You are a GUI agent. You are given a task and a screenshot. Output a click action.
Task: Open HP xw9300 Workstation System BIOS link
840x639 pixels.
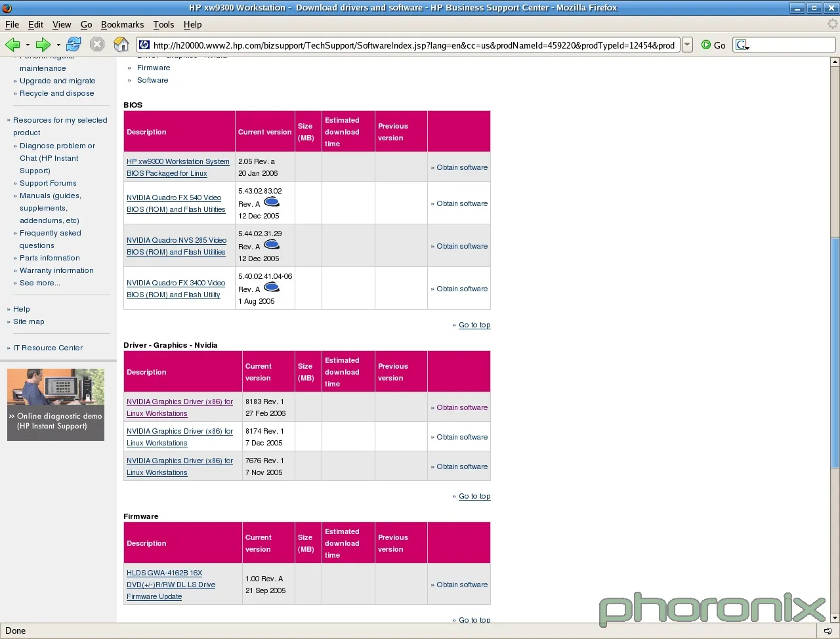(x=178, y=167)
